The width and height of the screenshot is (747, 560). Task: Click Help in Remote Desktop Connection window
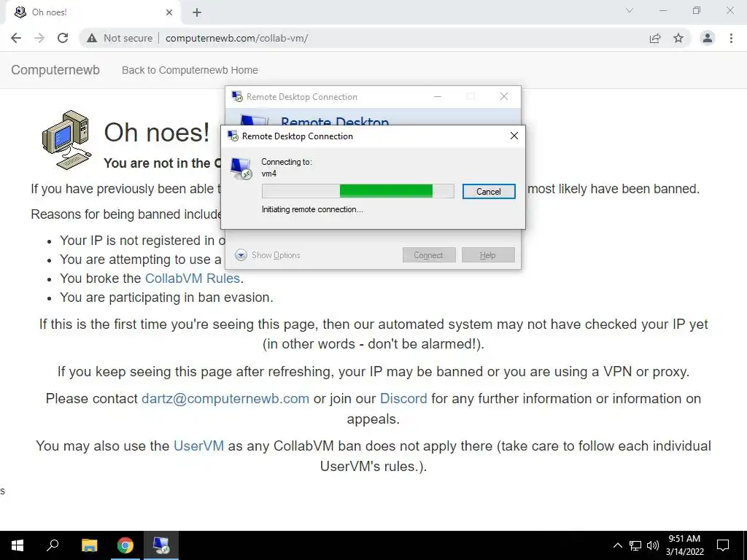488,254
